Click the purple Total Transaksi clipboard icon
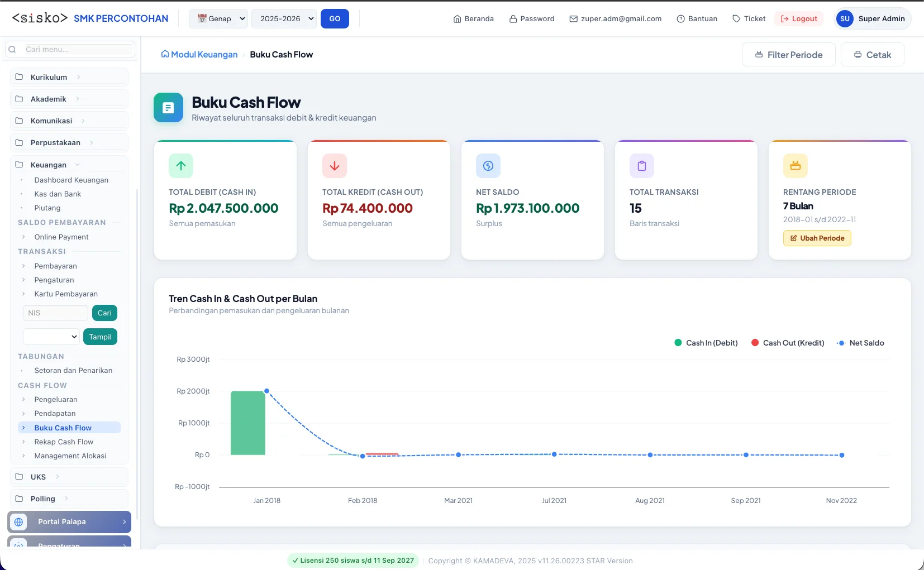Screen dimensions: 924x570 click(x=642, y=166)
